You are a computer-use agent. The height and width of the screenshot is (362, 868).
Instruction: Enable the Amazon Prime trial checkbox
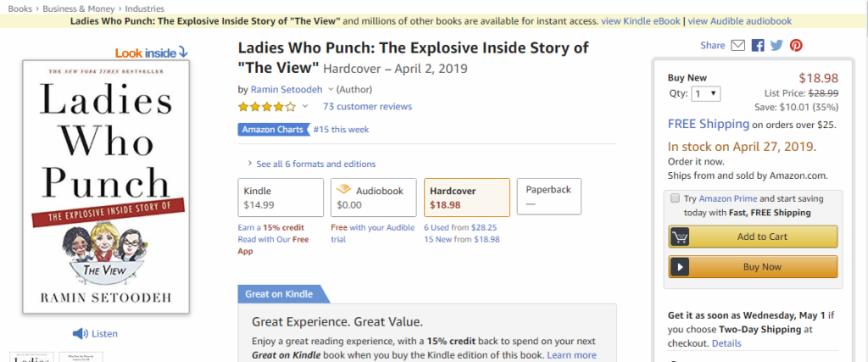coord(674,198)
